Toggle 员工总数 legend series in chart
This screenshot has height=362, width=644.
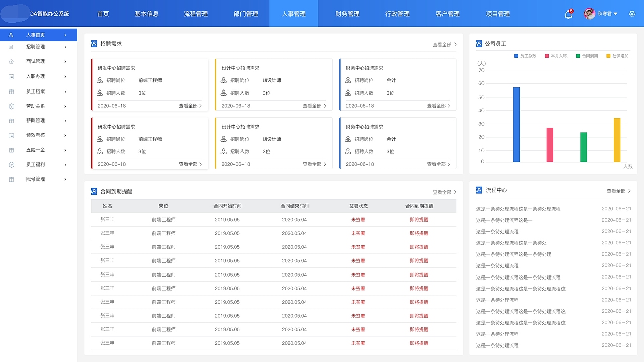(x=525, y=56)
